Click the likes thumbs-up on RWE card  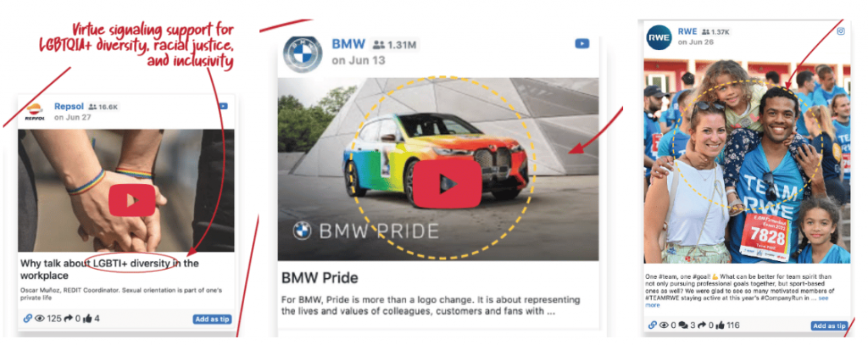point(721,325)
